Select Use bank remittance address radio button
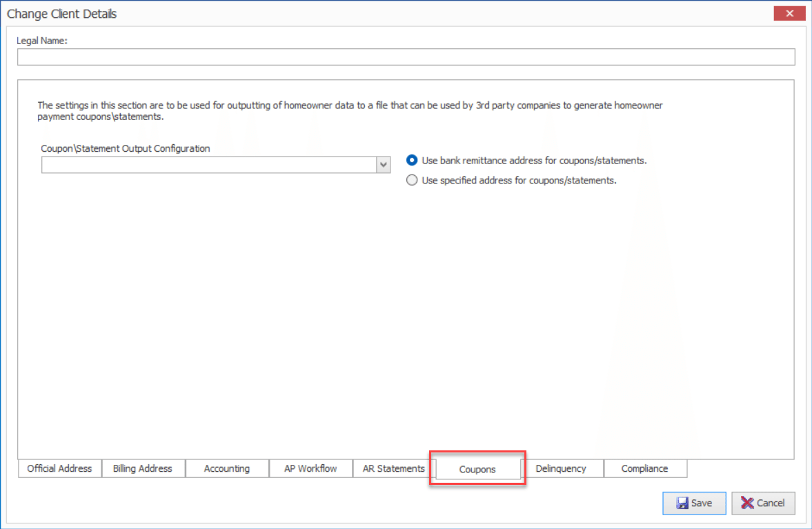 coord(412,161)
